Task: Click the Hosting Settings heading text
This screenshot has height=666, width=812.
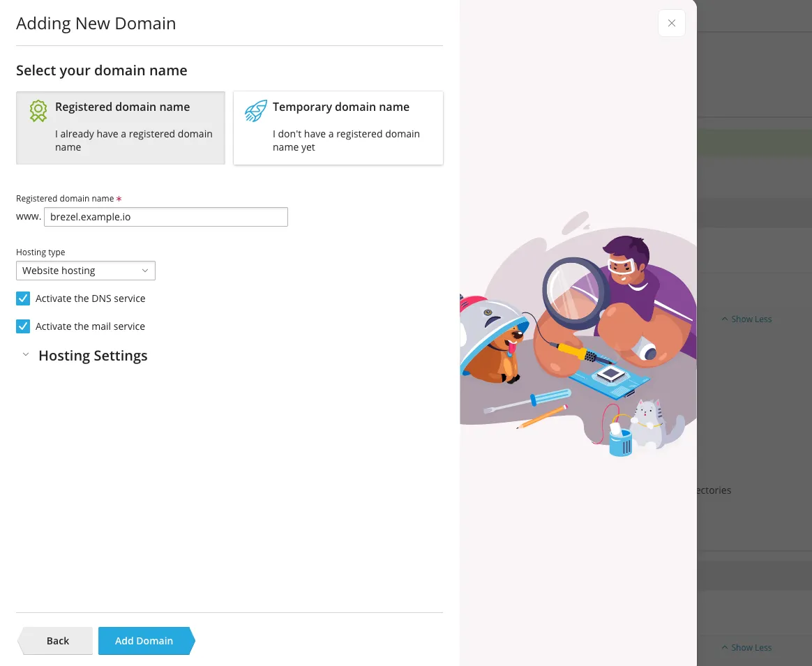Action: pyautogui.click(x=93, y=356)
